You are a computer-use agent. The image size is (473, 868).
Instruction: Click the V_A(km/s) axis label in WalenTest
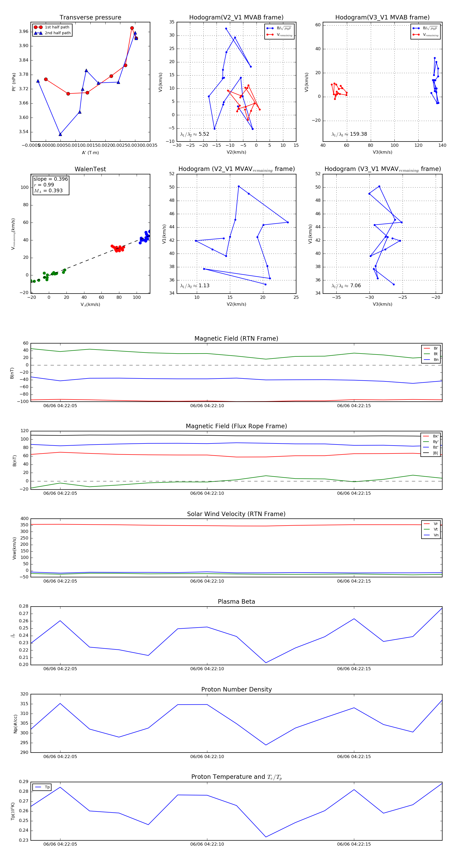pyautogui.click(x=90, y=305)
